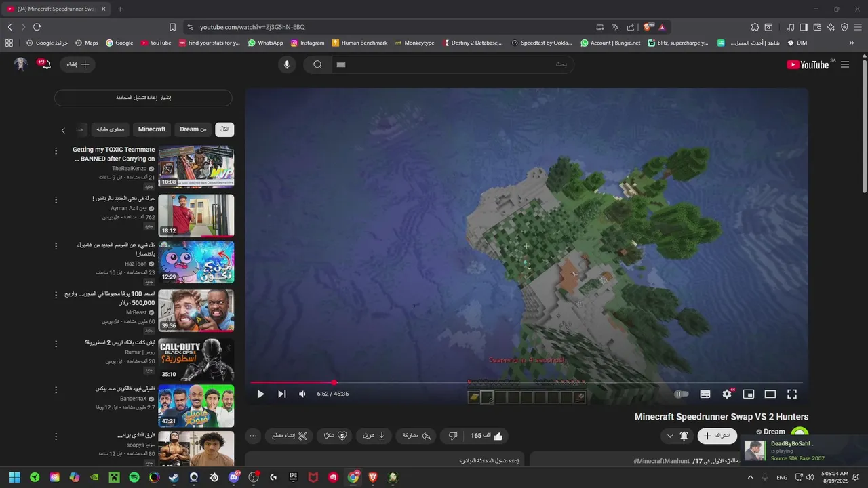The width and height of the screenshot is (868, 488).
Task: Click the Subscribe button next to Dream
Action: point(717,436)
